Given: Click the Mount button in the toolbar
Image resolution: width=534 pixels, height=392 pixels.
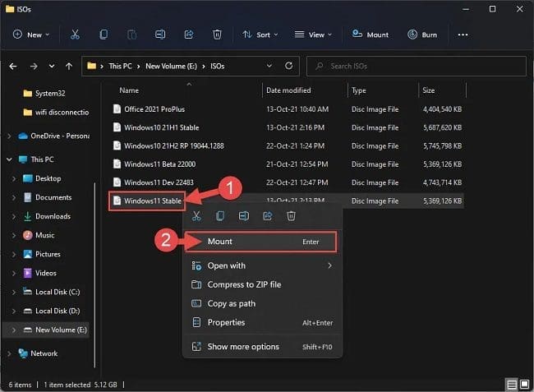Looking at the screenshot, I should (371, 35).
